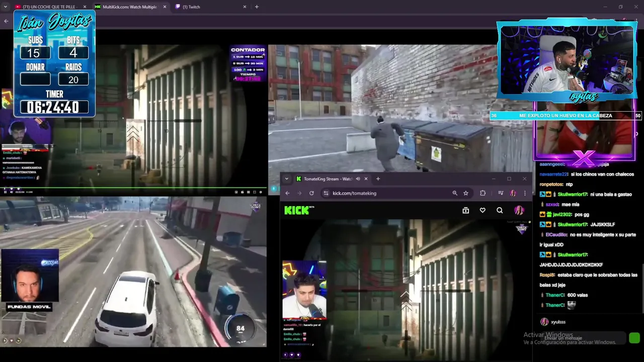This screenshot has height=362, width=644.
Task: Pause the top-left MultiKick stream
Action: point(6,192)
